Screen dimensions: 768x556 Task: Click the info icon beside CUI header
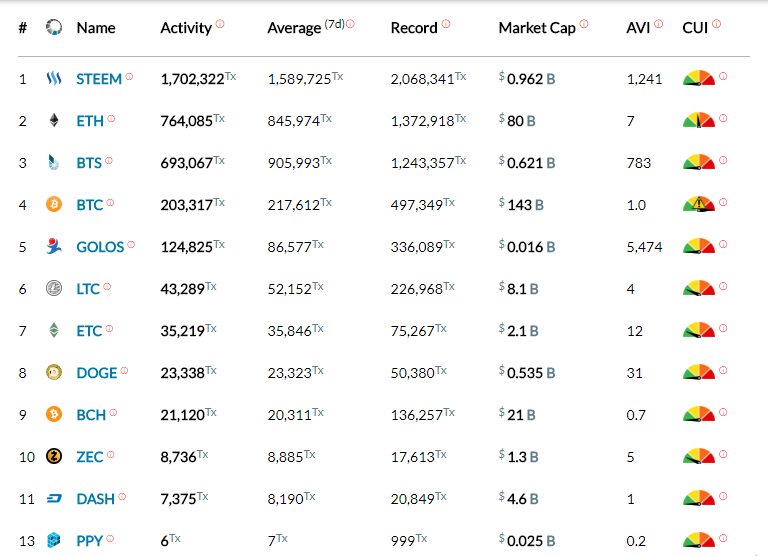pyautogui.click(x=716, y=24)
